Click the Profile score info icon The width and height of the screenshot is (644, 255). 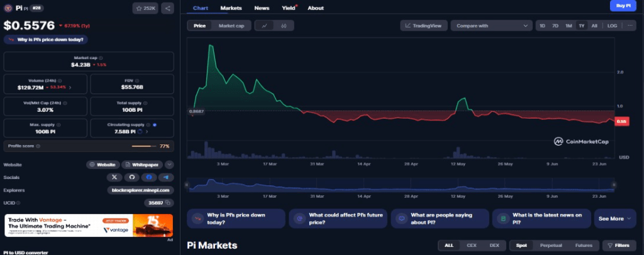pyautogui.click(x=38, y=146)
